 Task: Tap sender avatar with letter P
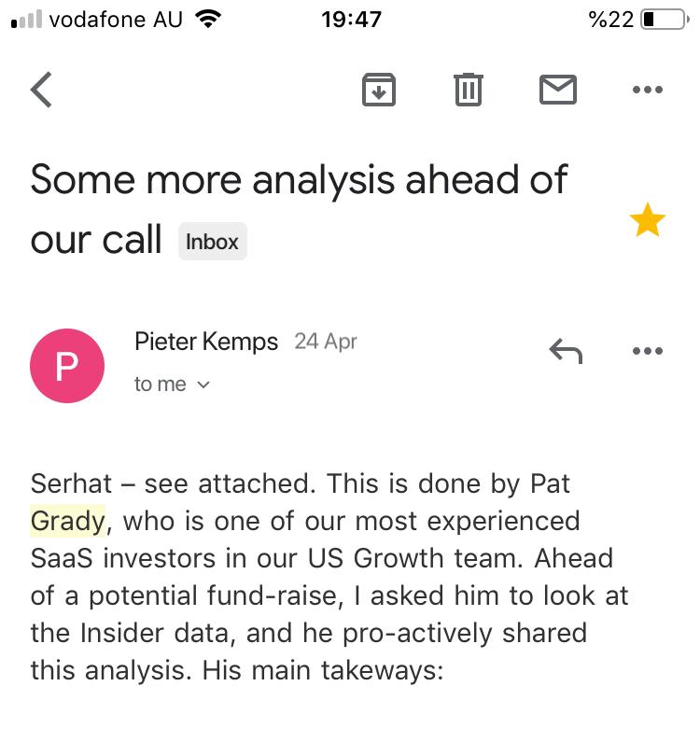(x=67, y=366)
